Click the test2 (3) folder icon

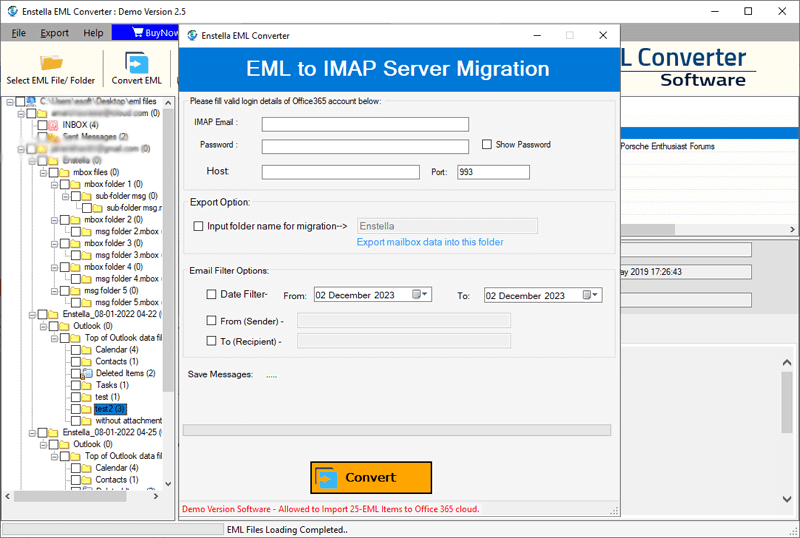pyautogui.click(x=87, y=409)
